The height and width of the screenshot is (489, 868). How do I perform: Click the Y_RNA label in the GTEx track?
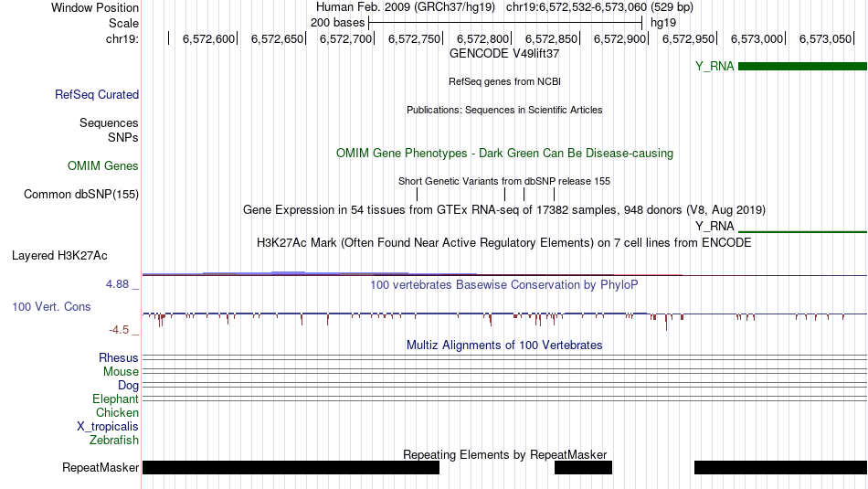715,226
